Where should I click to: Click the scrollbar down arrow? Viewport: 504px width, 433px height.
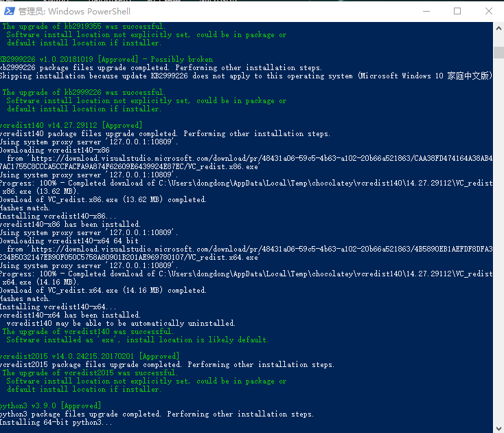pyautogui.click(x=499, y=428)
